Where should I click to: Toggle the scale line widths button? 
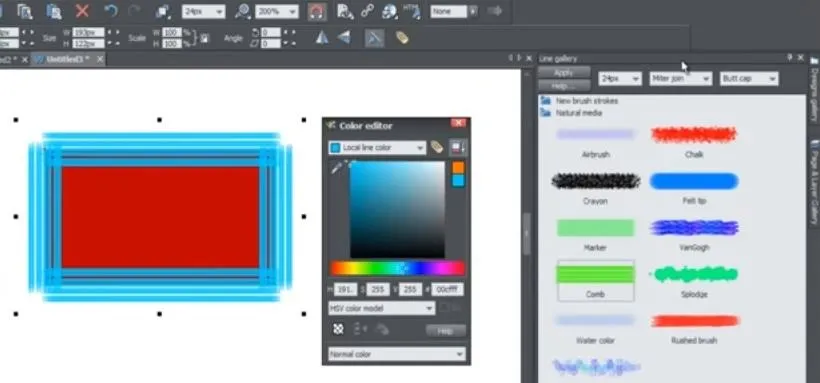click(374, 38)
